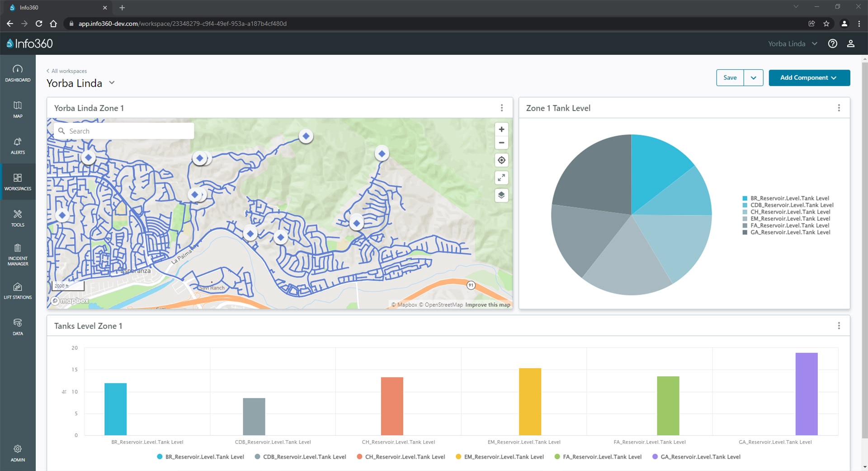Open the Tanks Level Zone 1 options menu
Viewport: 868px width, 471px height.
point(839,326)
